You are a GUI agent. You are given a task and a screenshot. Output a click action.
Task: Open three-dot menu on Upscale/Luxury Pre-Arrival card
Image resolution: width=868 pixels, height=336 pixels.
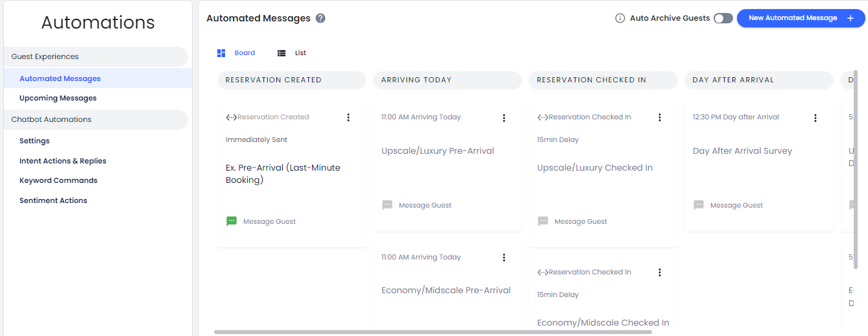tap(504, 117)
